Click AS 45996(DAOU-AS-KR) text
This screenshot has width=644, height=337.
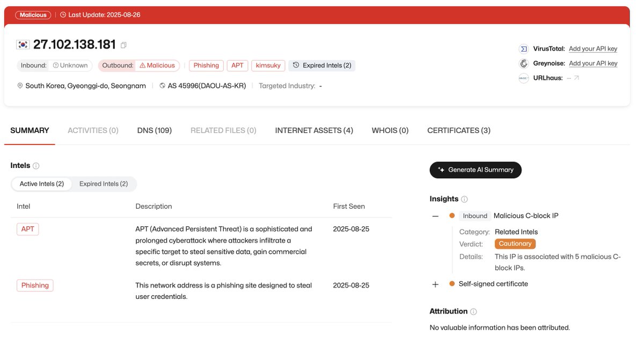207,86
